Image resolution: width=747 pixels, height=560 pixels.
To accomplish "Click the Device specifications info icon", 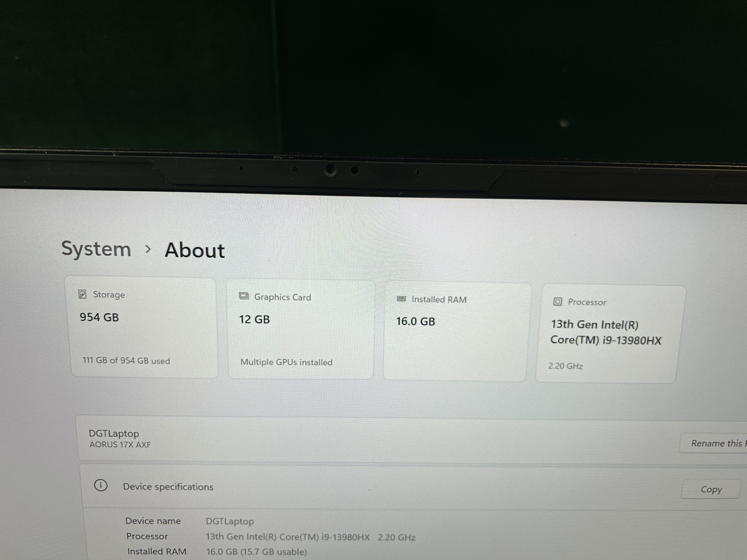I will (x=100, y=485).
